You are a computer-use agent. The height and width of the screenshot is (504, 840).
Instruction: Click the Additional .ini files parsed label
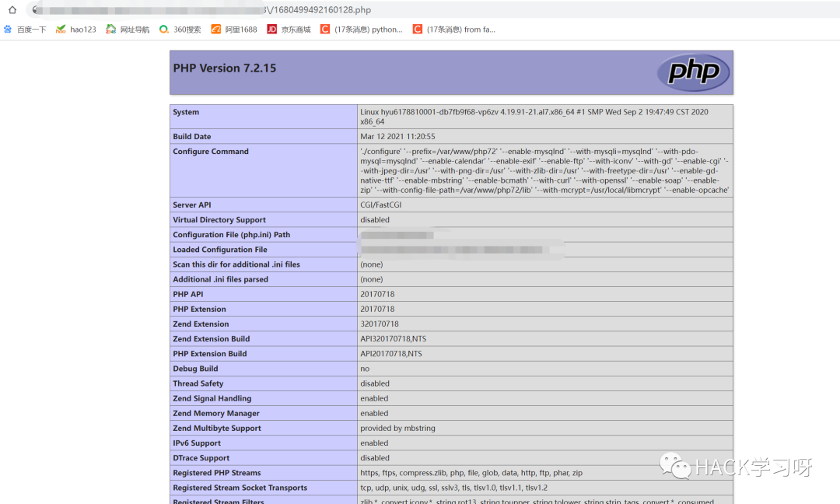[220, 279]
